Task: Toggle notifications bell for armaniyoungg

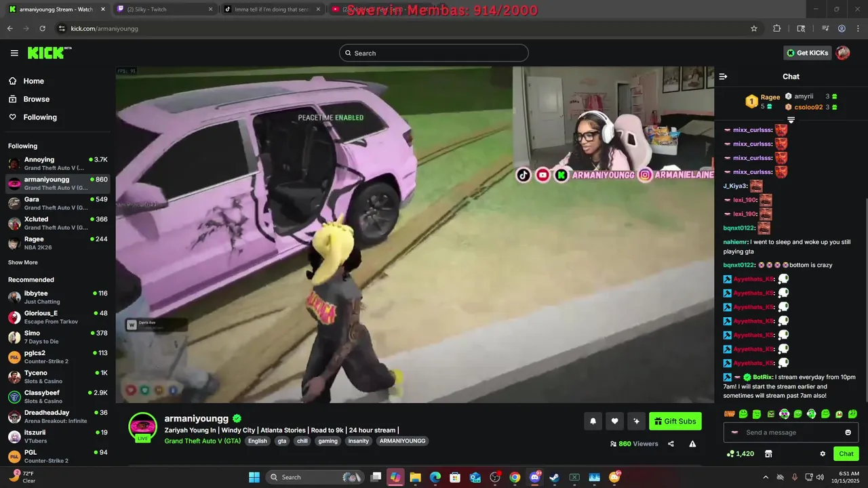Action: [x=593, y=421]
